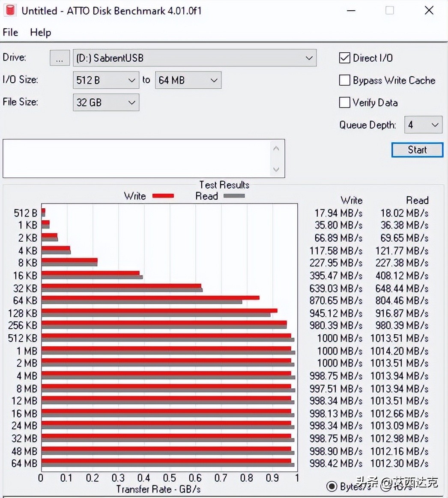Disable the Direct I/O checkbox

point(345,58)
